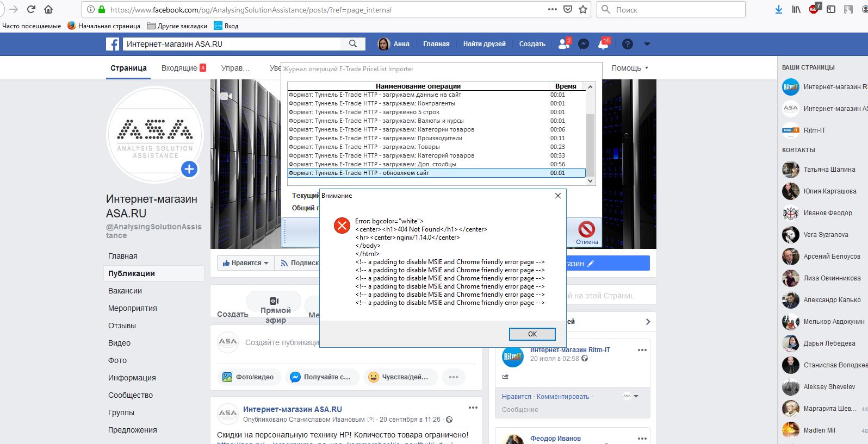Open the browser Home page icon
868x444 pixels.
tap(48, 9)
